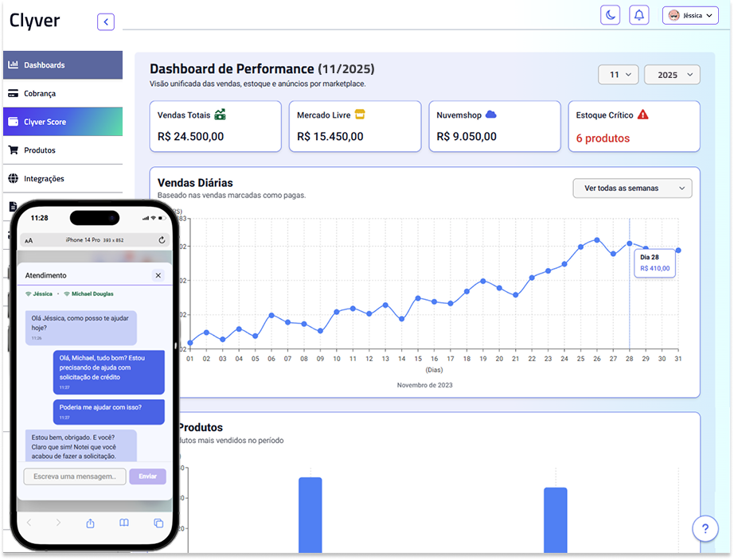This screenshot has width=734, height=560.
Task: Open the help question mark button
Action: [x=705, y=528]
